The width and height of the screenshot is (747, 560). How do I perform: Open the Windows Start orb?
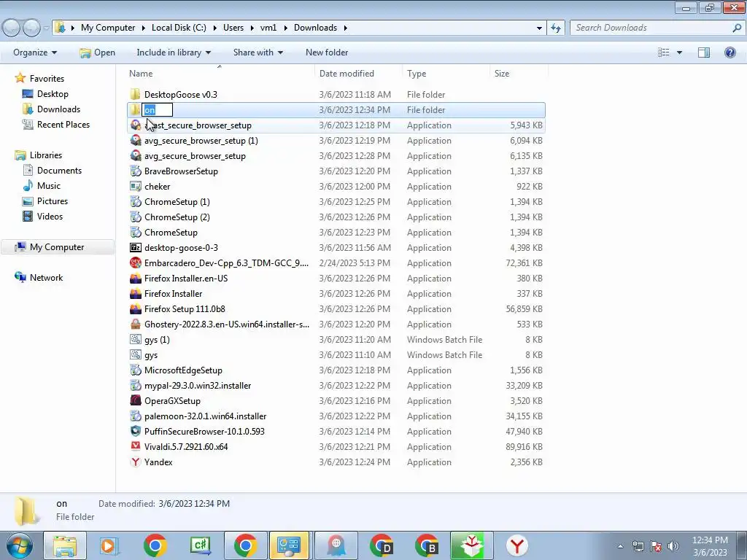pyautogui.click(x=19, y=545)
